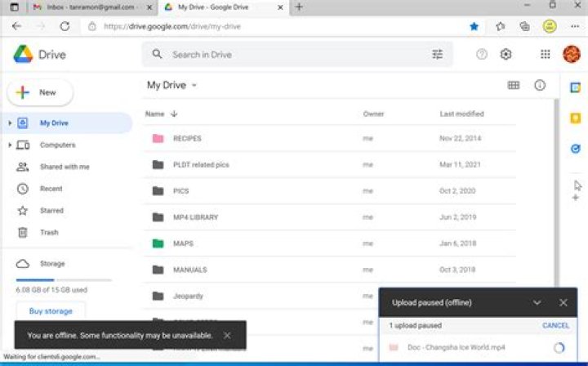Dismiss the offline notification message
The image size is (588, 366).
(227, 335)
